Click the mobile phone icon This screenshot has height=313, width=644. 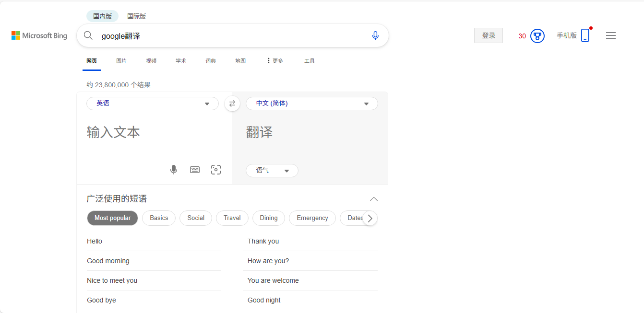coord(585,35)
